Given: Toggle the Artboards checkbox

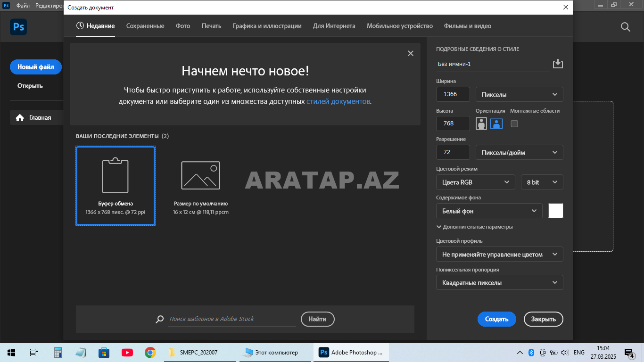Looking at the screenshot, I should [x=514, y=123].
